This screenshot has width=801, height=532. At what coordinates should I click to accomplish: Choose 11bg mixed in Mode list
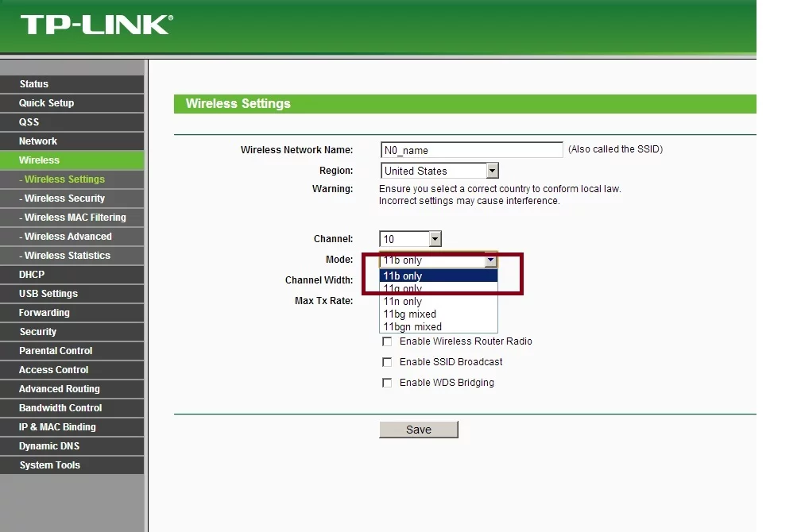(439, 314)
